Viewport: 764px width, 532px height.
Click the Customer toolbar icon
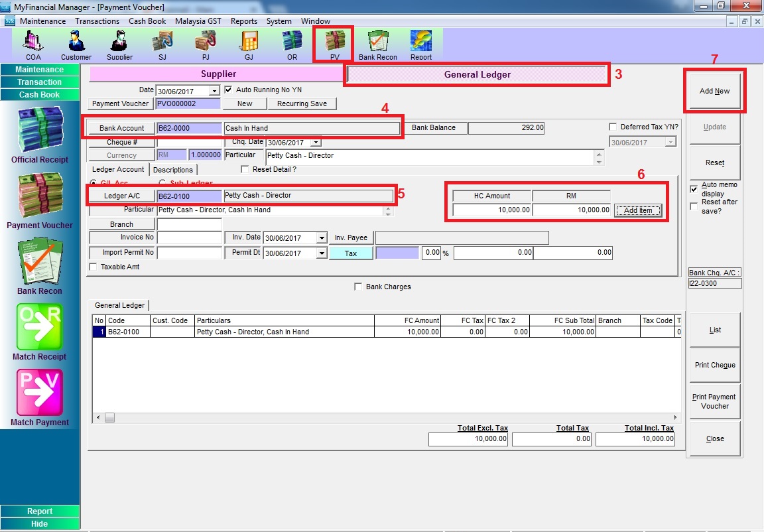[76, 44]
